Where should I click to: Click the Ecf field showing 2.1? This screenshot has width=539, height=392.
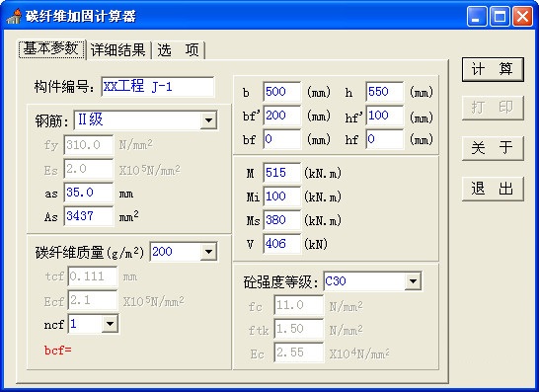(93, 300)
